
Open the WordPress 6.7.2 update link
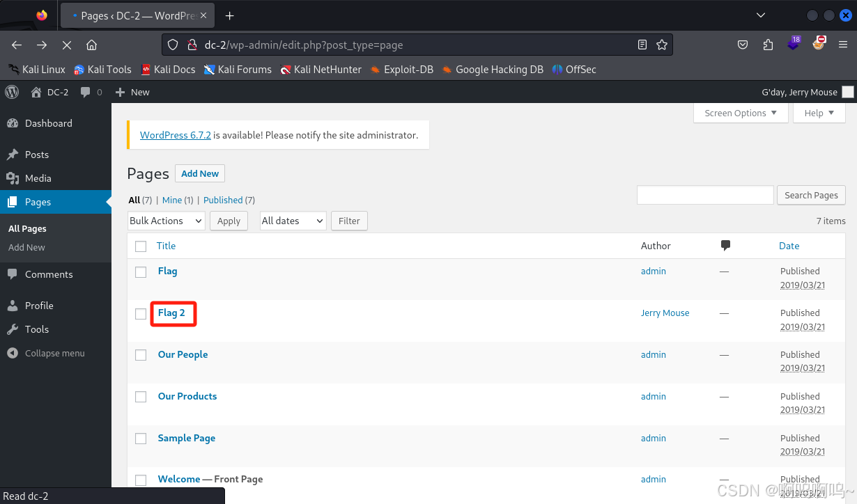tap(176, 135)
